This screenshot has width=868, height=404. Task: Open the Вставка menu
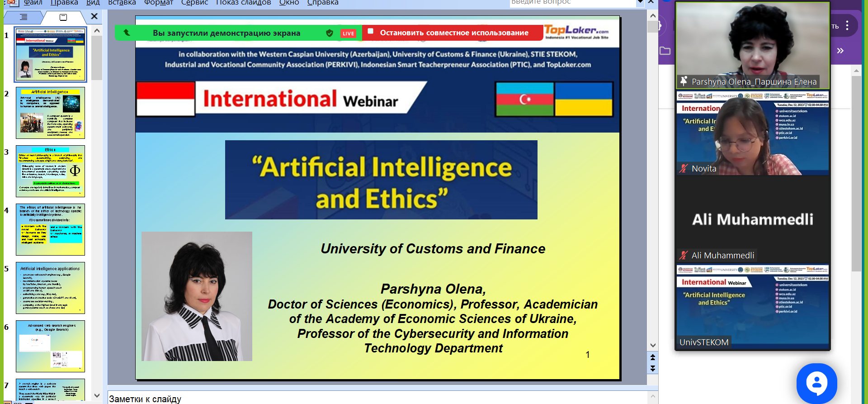(x=122, y=3)
